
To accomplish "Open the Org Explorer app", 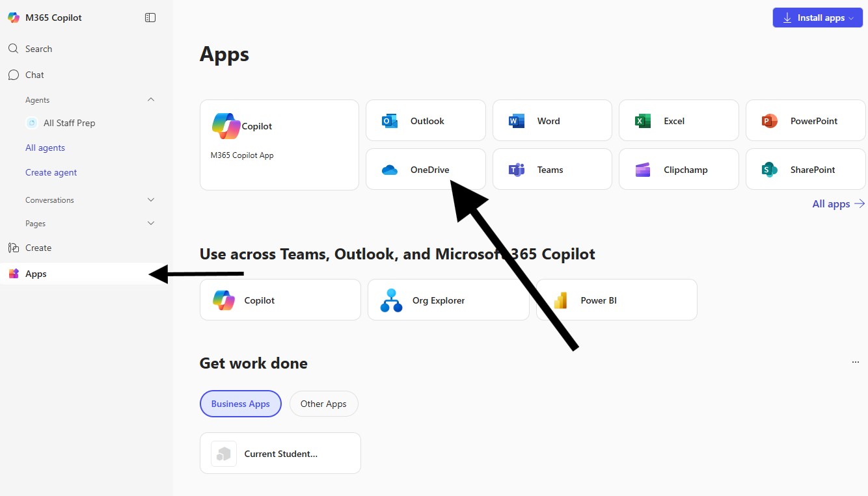I will tap(448, 300).
